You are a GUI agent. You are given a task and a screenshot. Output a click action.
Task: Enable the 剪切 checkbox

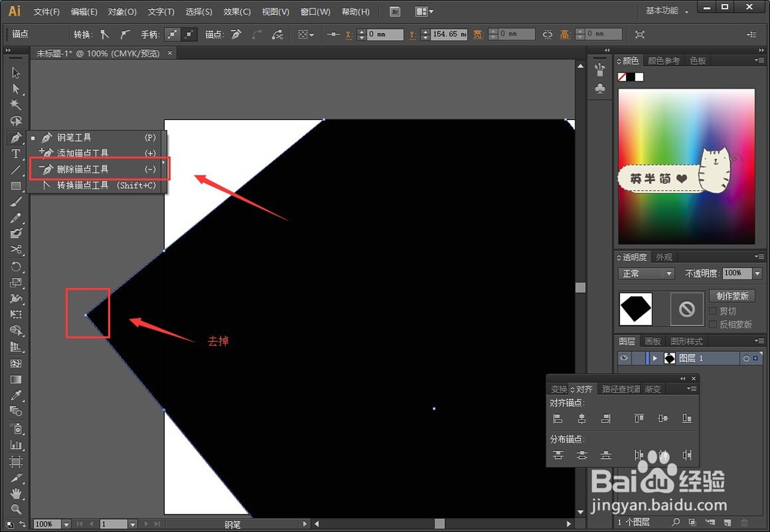(714, 311)
